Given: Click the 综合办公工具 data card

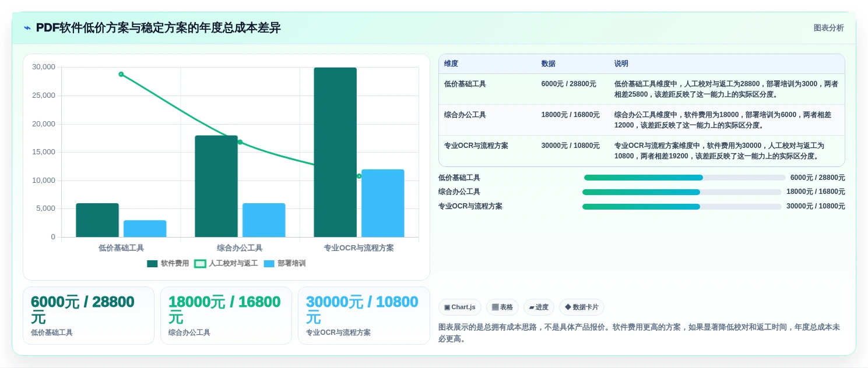Looking at the screenshot, I should pyautogui.click(x=226, y=316).
